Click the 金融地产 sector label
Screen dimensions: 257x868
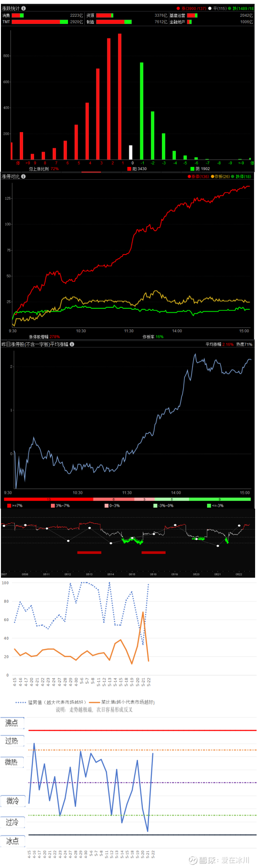177,22
